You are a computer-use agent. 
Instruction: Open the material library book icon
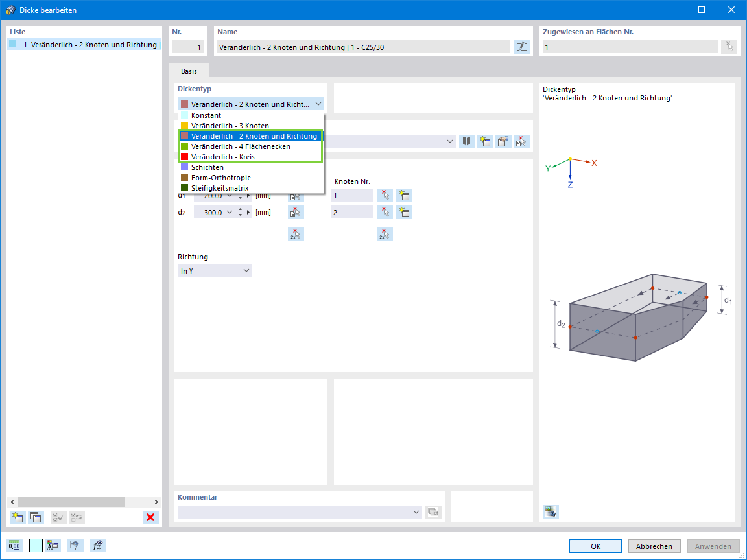pos(467,141)
